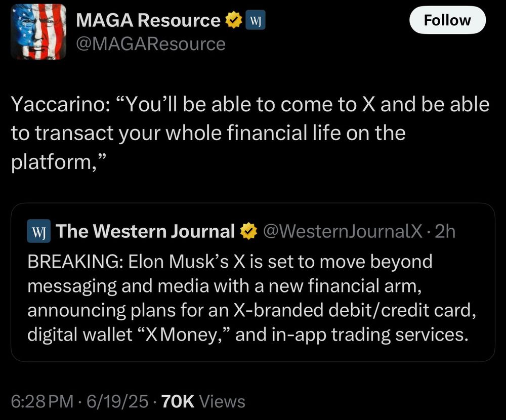Viewport: 506px width, 420px height.
Task: Open the MAGA Resource display name
Action: [148, 21]
